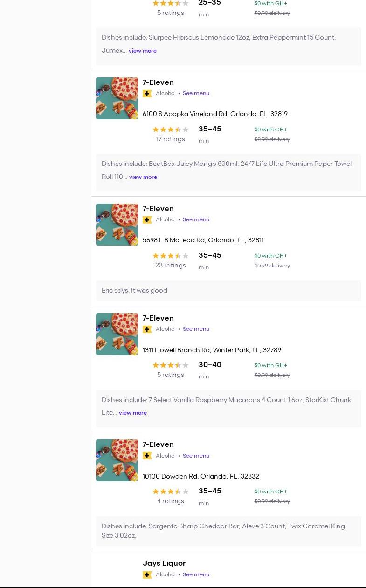
Task: Click GH+ badge for 1311 Howell Branch store
Action: pos(147,329)
